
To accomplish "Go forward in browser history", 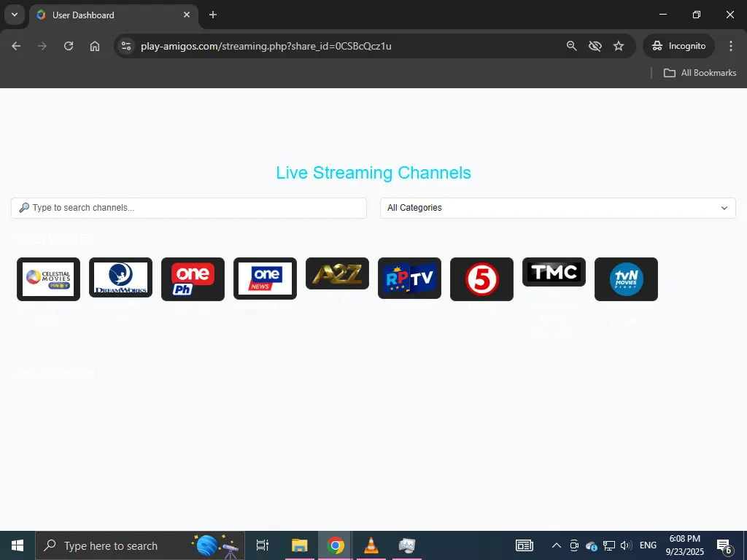I will [42, 46].
